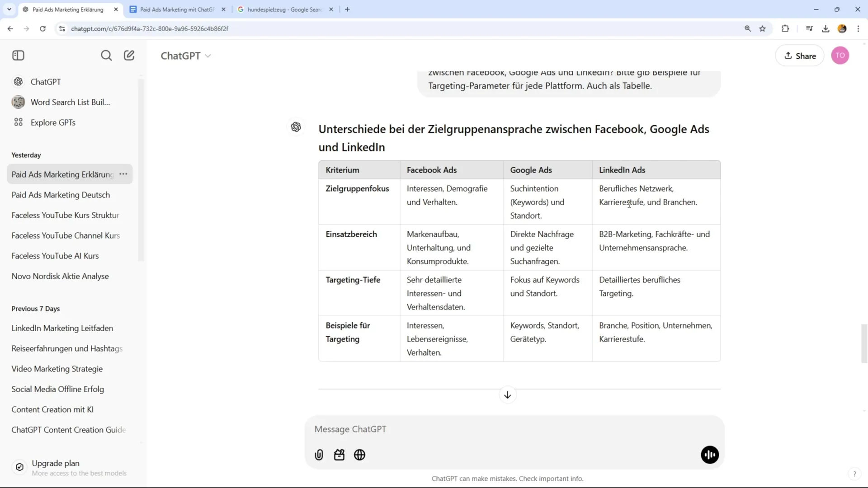The width and height of the screenshot is (868, 488).
Task: Open chat search magnifier icon
Action: click(x=106, y=56)
